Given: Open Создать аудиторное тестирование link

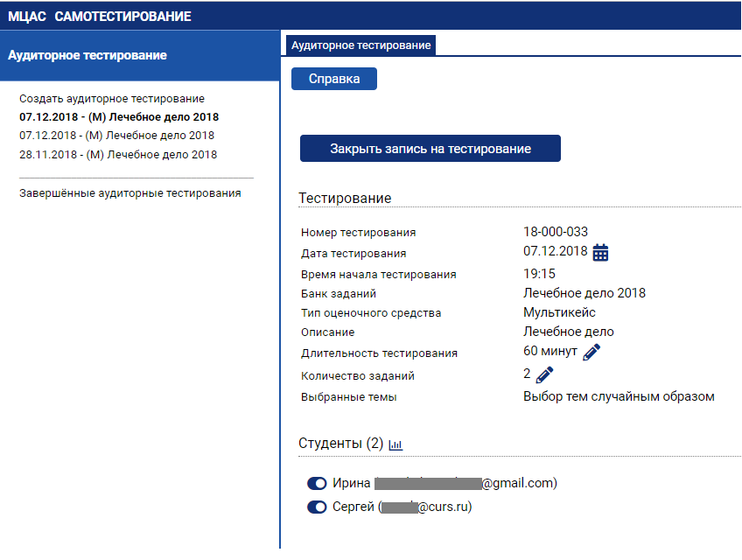Looking at the screenshot, I should (112, 99).
